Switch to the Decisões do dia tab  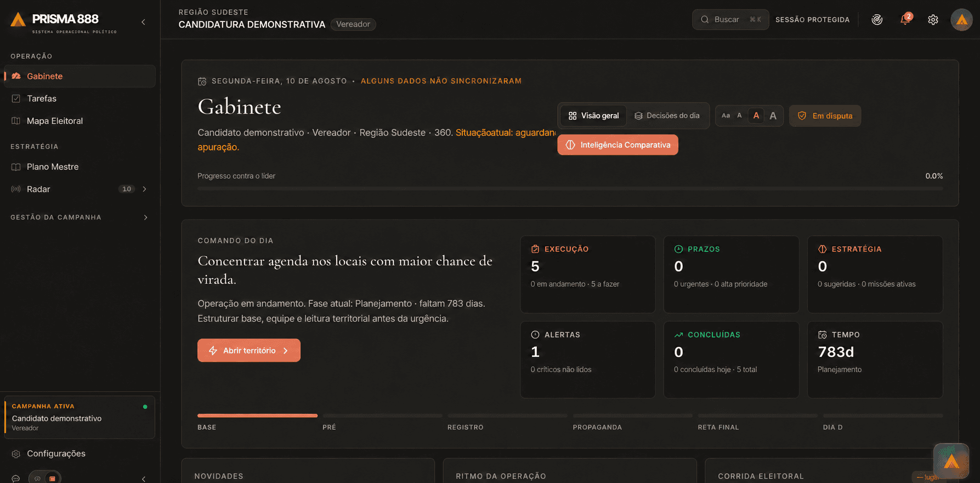point(667,116)
